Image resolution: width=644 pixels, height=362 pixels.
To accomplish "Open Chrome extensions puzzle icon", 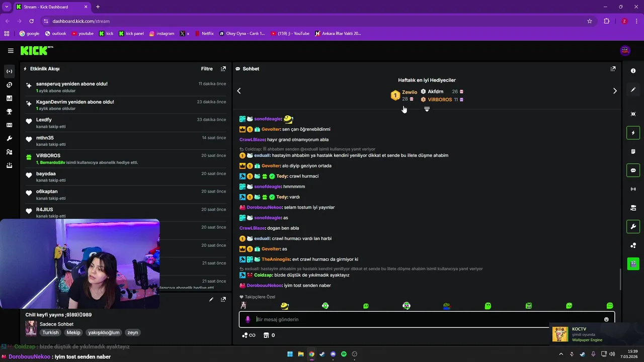I will point(607,21).
